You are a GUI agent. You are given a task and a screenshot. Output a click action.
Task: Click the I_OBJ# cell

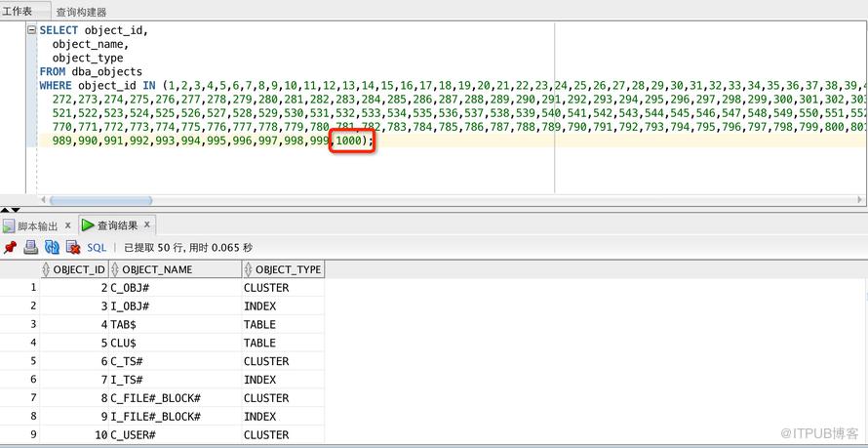[x=175, y=306]
